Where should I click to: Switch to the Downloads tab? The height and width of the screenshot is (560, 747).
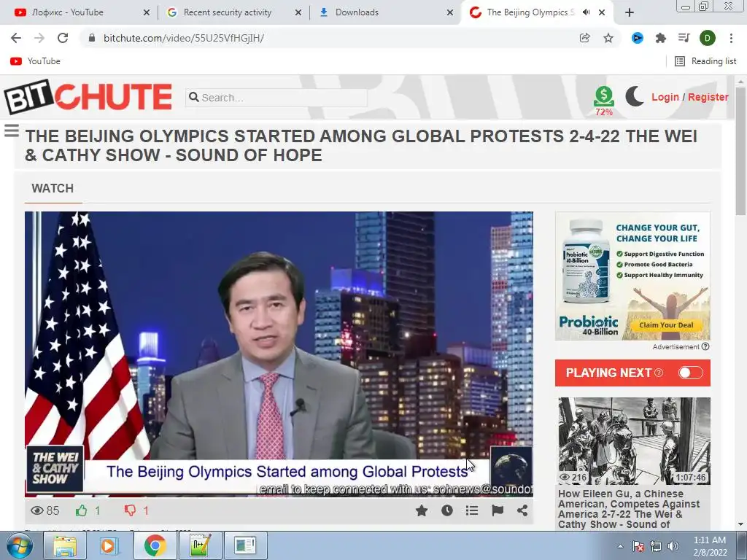pyautogui.click(x=387, y=12)
